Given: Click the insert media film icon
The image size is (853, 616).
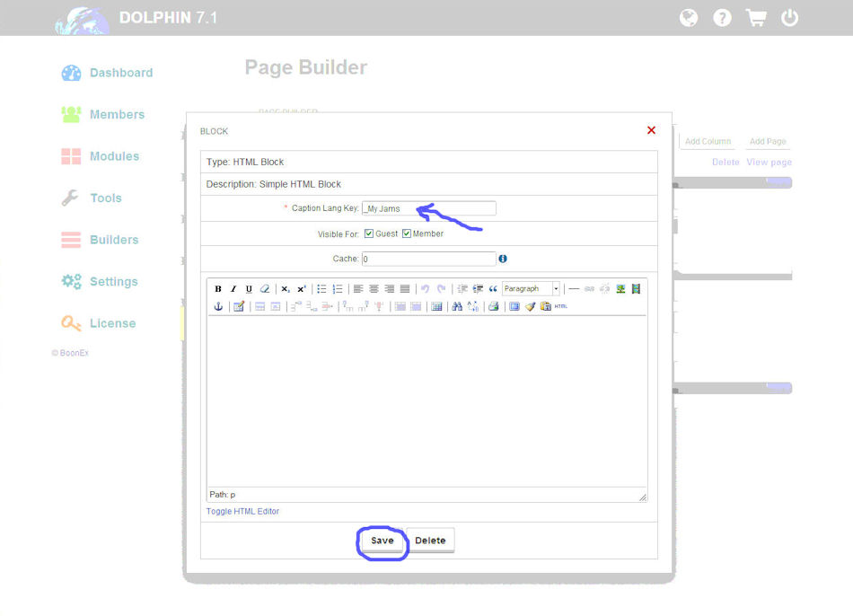Looking at the screenshot, I should (x=636, y=289).
